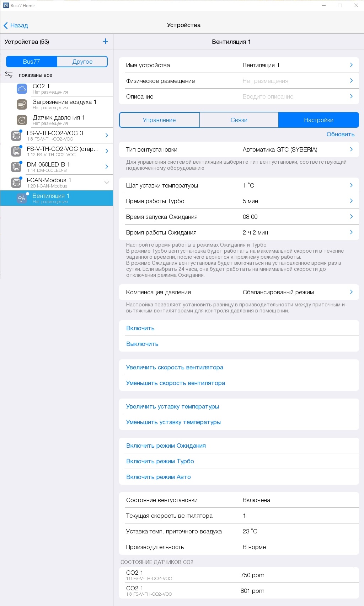Collapse the I-CAN-Modbus 1 tree item

(107, 182)
